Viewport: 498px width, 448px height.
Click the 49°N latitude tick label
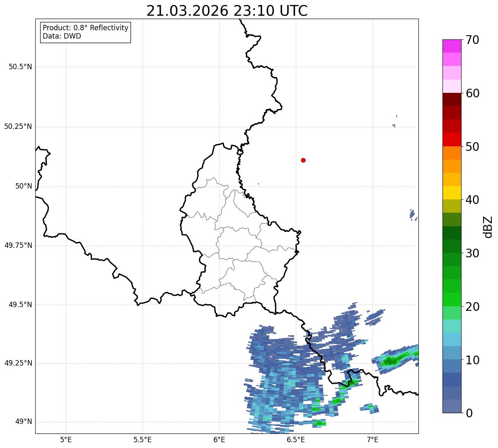(x=23, y=422)
